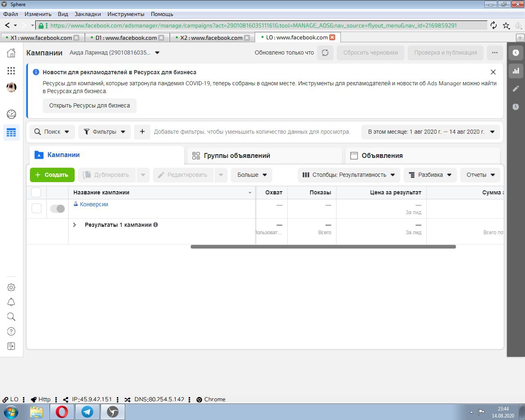Screen dimensions: 525x420
Task: Open a new tab with plus button
Action: (x=520, y=38)
